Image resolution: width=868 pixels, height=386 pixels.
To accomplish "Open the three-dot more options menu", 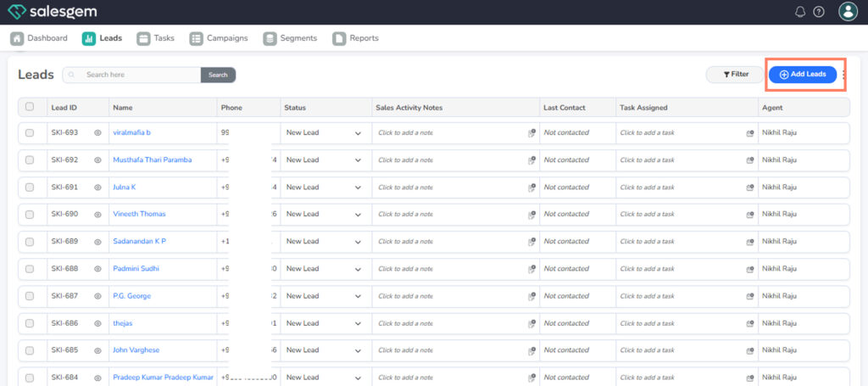I will (x=845, y=75).
